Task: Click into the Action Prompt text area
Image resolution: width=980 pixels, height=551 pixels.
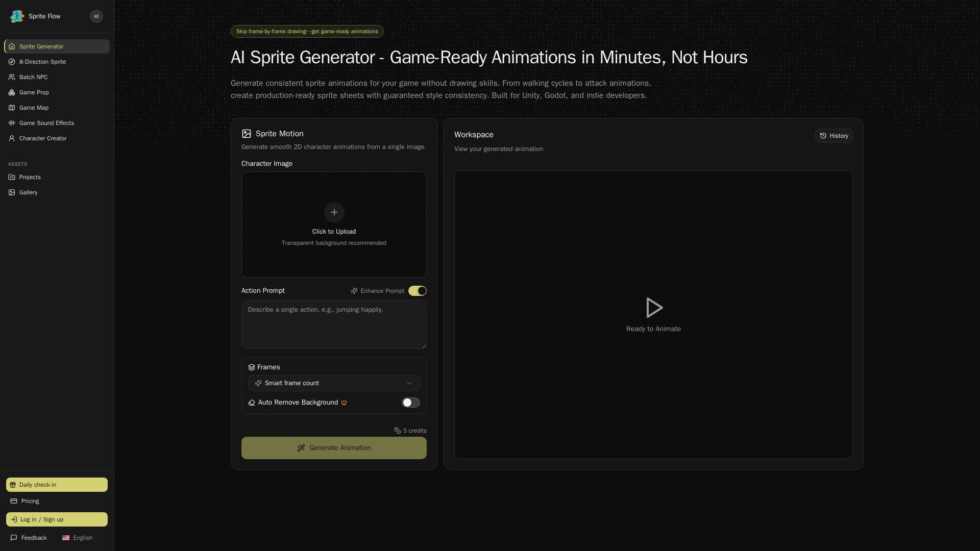Action: [334, 324]
